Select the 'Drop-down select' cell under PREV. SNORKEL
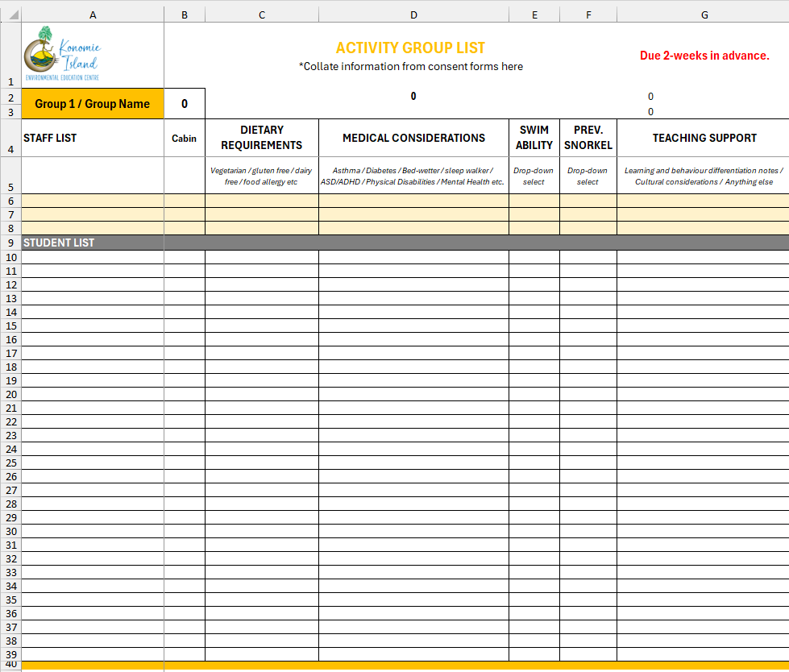 coord(588,176)
